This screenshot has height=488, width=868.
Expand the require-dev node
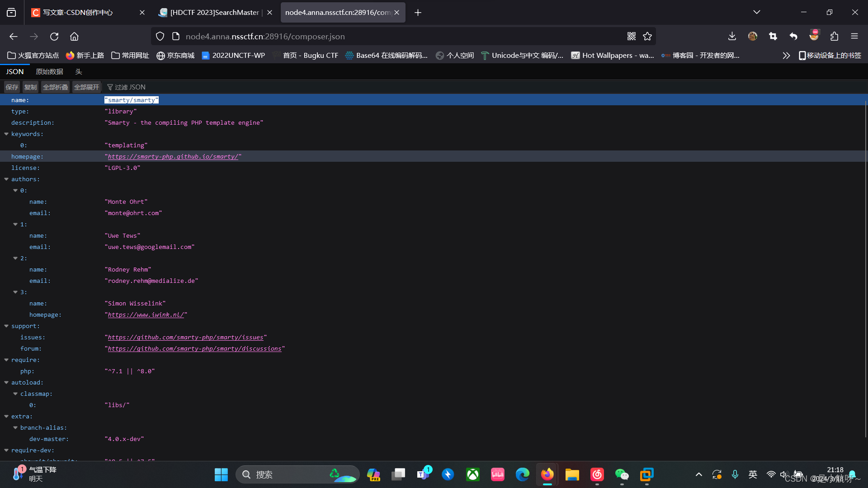click(x=6, y=450)
